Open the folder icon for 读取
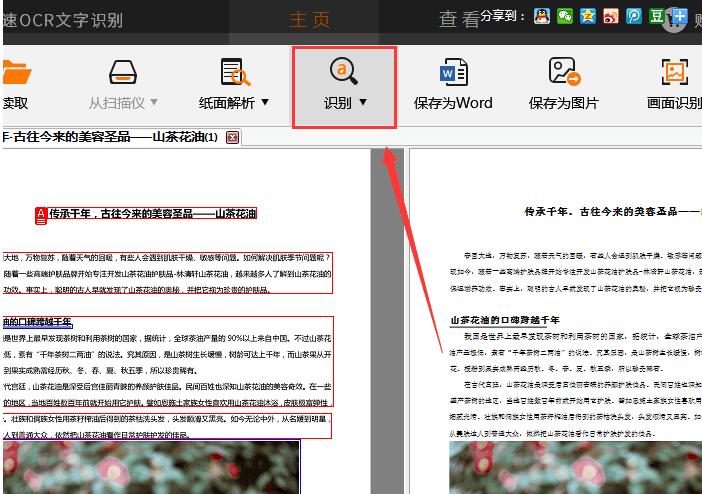 coord(14,72)
